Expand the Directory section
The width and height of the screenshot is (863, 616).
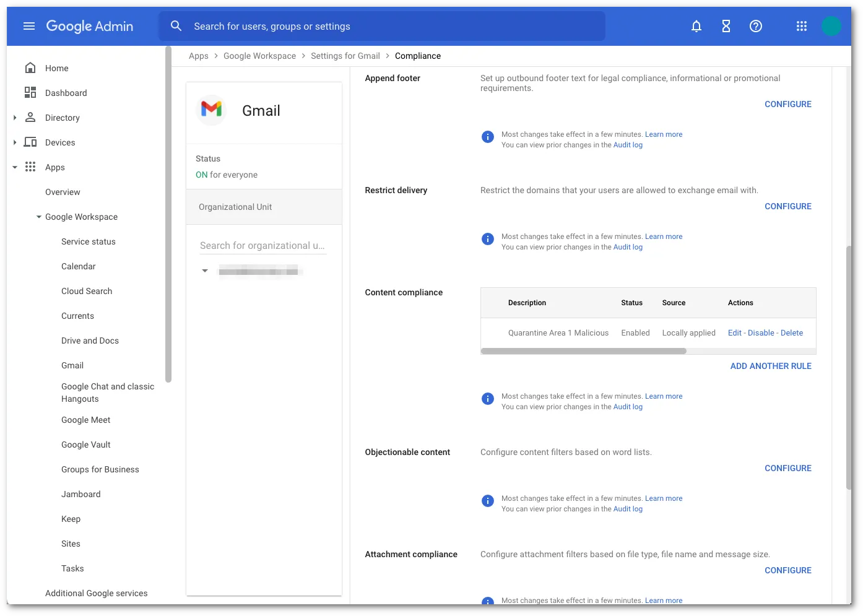click(x=15, y=117)
